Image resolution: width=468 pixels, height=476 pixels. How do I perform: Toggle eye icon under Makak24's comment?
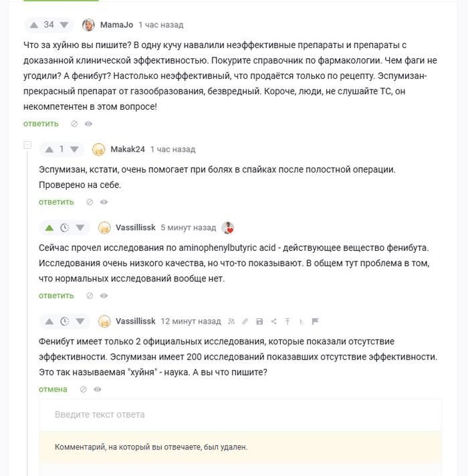pos(104,202)
